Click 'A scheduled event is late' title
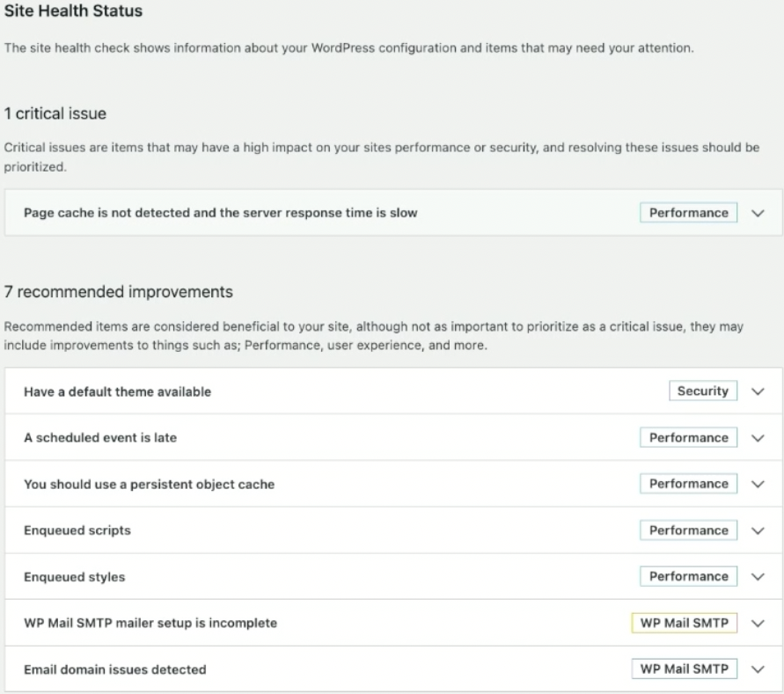This screenshot has width=784, height=694. click(100, 438)
